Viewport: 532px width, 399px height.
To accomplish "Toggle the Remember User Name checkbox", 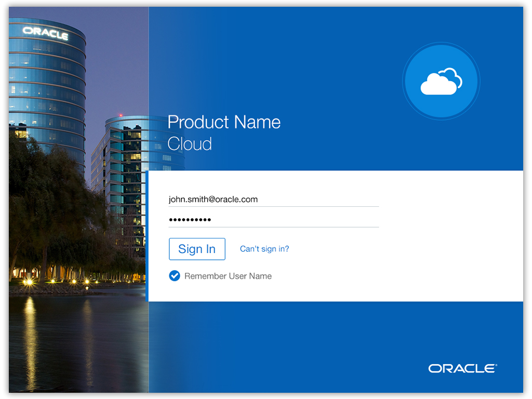I will tap(175, 276).
